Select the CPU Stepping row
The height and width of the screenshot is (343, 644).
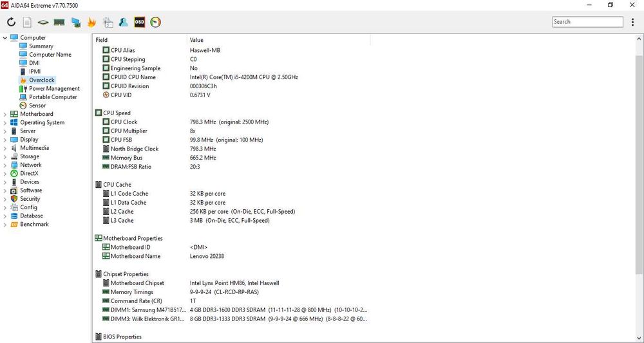[x=232, y=59]
